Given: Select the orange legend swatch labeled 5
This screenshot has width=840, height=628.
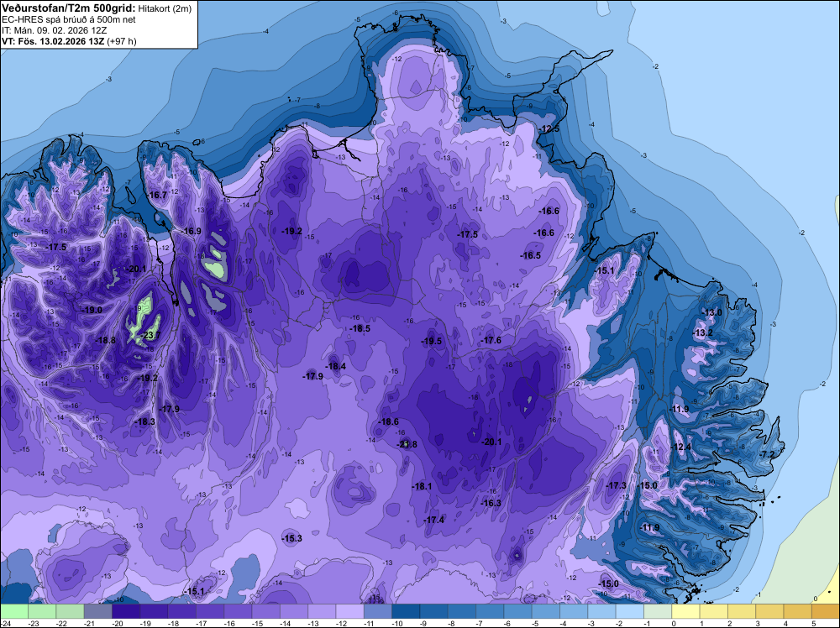Looking at the screenshot, I should pyautogui.click(x=826, y=611).
